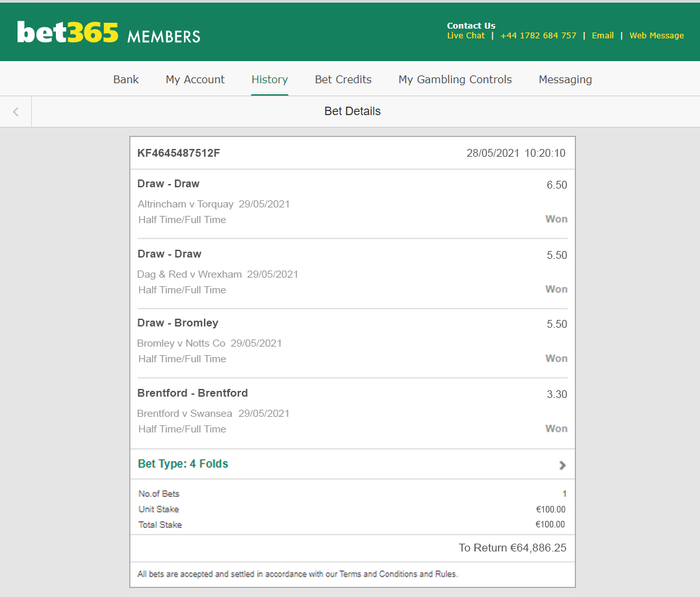This screenshot has width=700, height=597.
Task: Click the Won status for Brentford v Swansea
Action: [556, 429]
